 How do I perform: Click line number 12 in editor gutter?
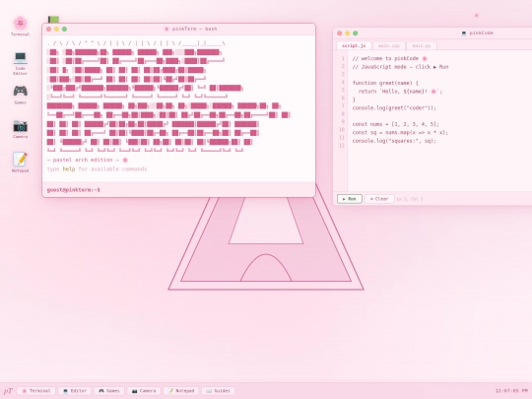[x=342, y=145]
